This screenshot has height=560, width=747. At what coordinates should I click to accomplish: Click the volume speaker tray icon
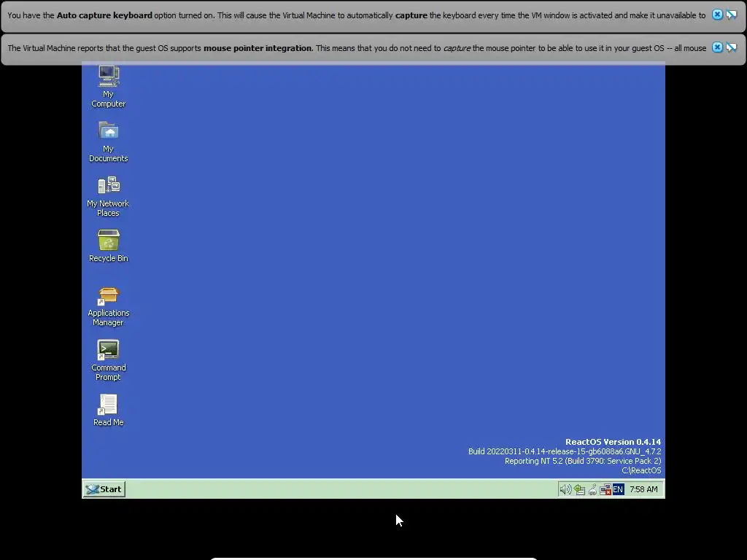pyautogui.click(x=565, y=489)
